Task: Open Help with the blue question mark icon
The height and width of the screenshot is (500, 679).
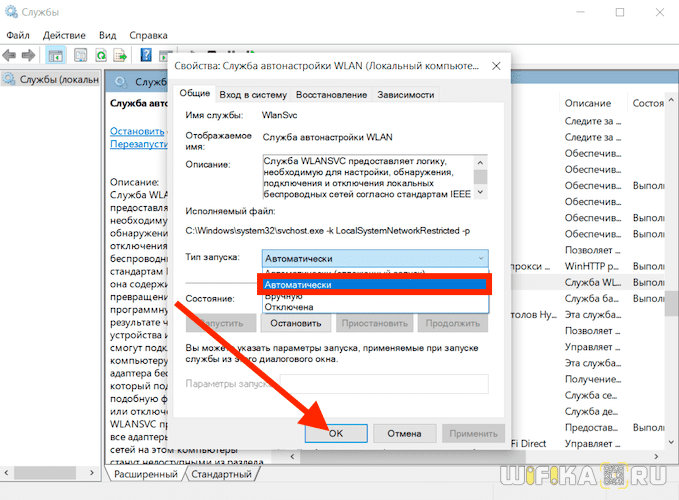Action: pos(146,55)
